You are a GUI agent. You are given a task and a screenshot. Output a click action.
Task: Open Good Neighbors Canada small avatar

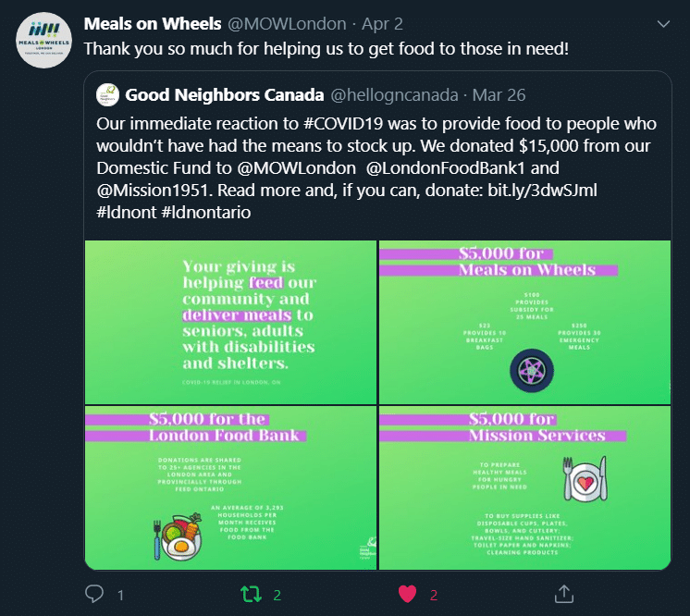(x=108, y=94)
